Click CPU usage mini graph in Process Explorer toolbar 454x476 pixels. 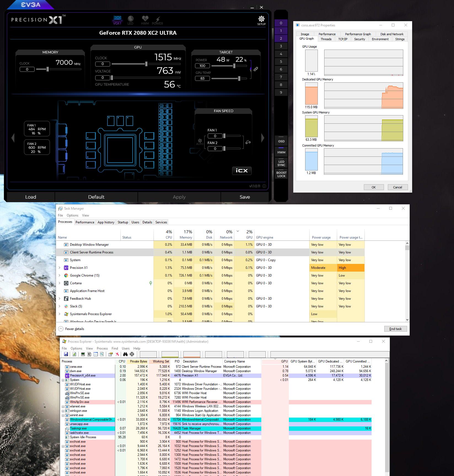[148, 354]
